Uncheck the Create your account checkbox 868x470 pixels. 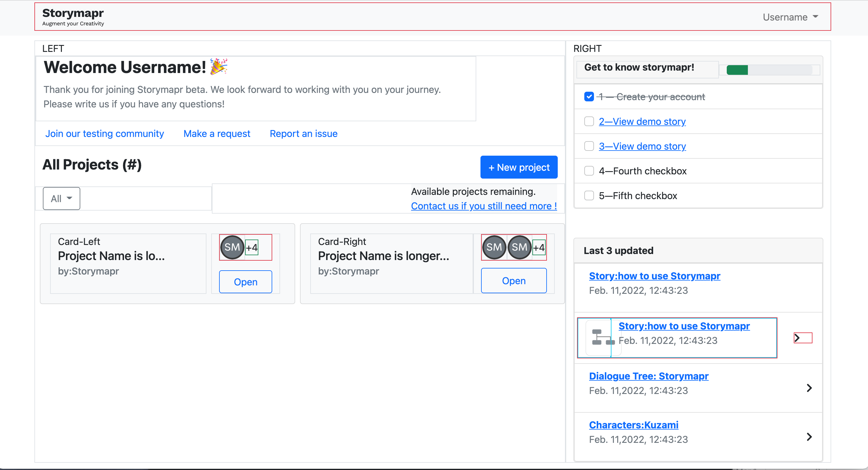pos(589,97)
